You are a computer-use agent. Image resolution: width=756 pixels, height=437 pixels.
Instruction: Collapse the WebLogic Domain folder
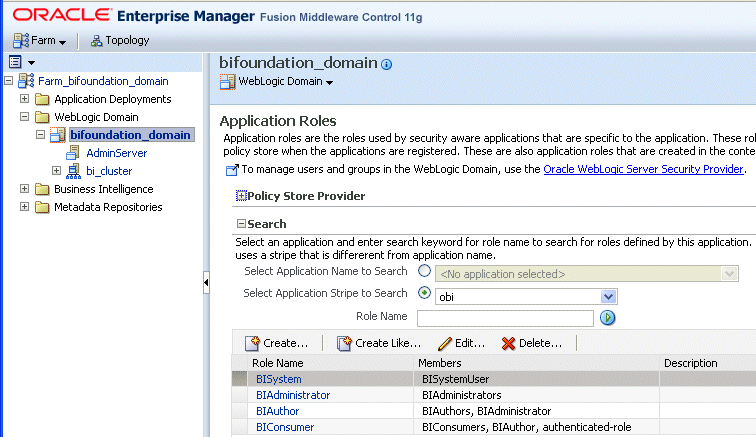25,117
